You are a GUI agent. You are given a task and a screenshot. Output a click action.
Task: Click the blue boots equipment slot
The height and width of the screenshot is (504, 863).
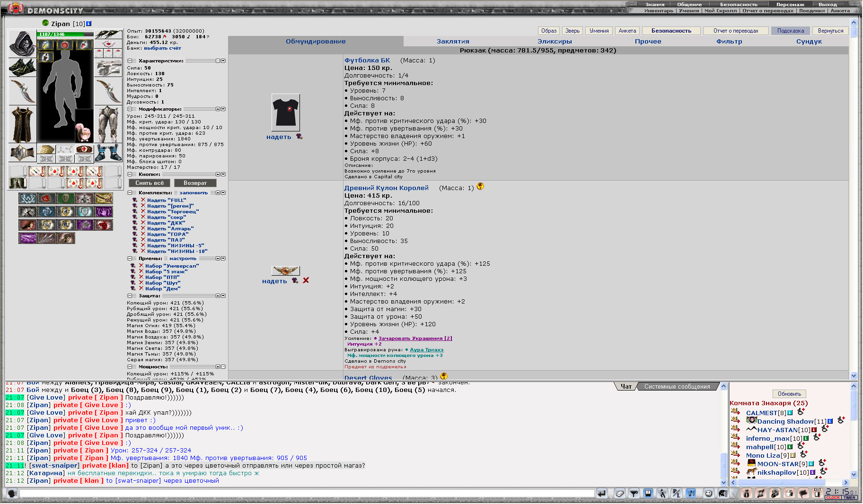tap(108, 153)
